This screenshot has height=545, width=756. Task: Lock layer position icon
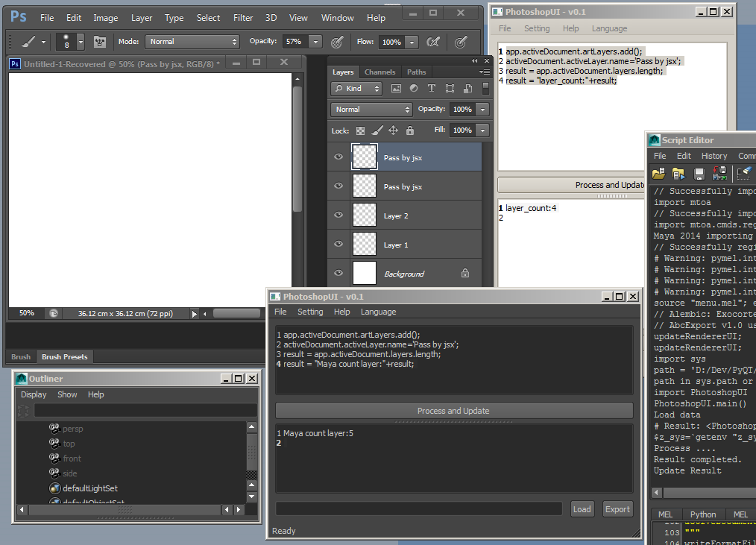pyautogui.click(x=394, y=130)
